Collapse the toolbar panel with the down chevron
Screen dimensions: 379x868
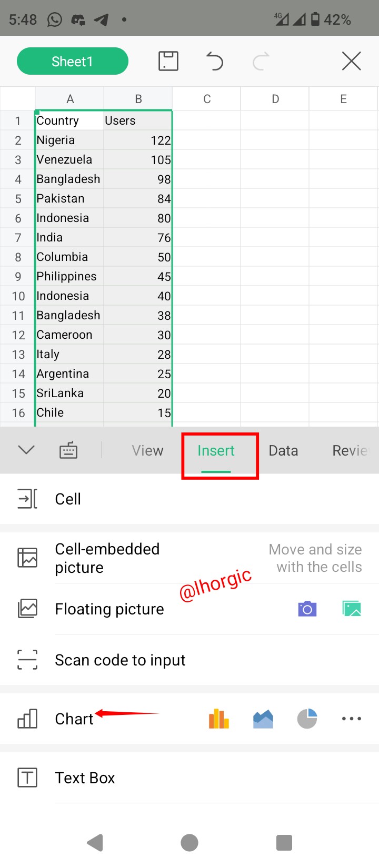[x=26, y=450]
